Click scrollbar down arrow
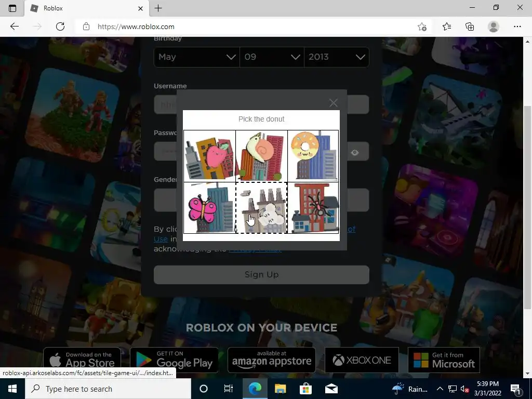The height and width of the screenshot is (399, 532). pyautogui.click(x=527, y=374)
